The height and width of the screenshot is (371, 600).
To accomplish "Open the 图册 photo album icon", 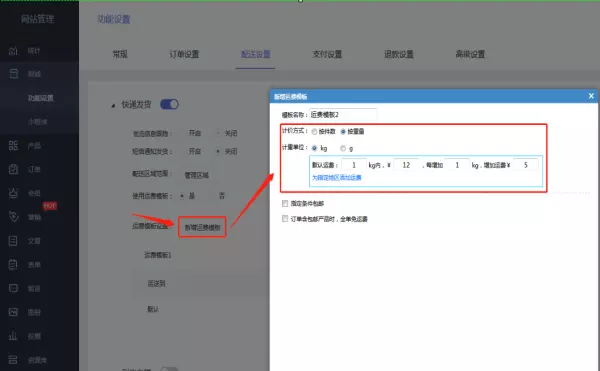I will tap(13, 312).
